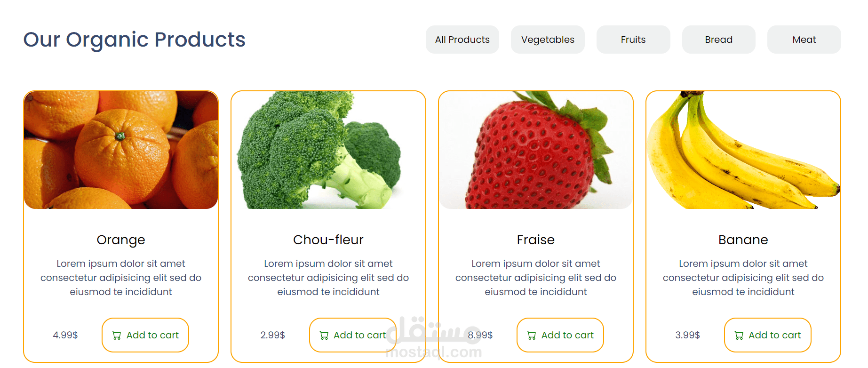View the strawberry product image
Image resolution: width=868 pixels, height=368 pixels.
[536, 150]
